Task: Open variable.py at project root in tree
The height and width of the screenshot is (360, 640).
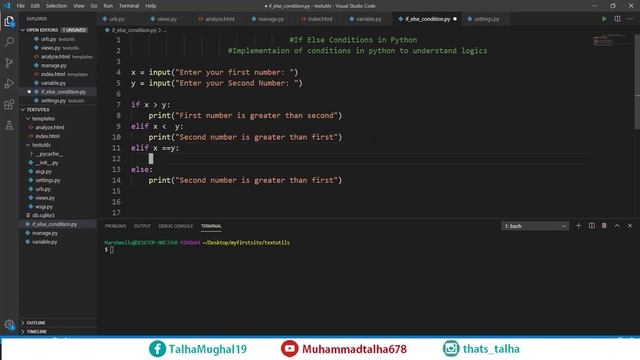Action: [x=58, y=242]
